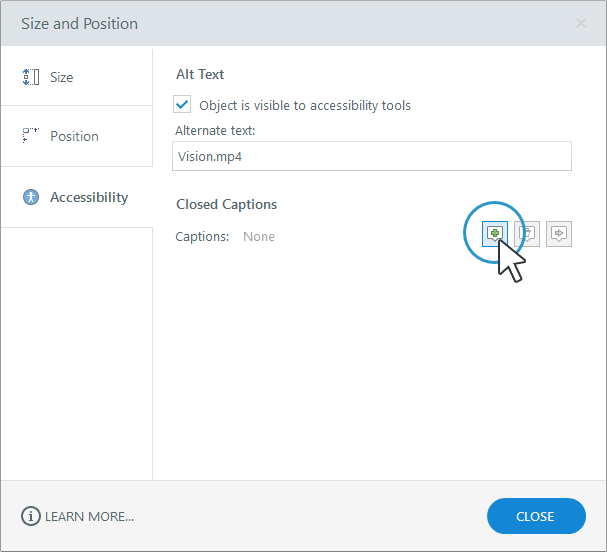The height and width of the screenshot is (552, 607).
Task: Click the "Closed Captions" section heading
Action: pos(227,204)
